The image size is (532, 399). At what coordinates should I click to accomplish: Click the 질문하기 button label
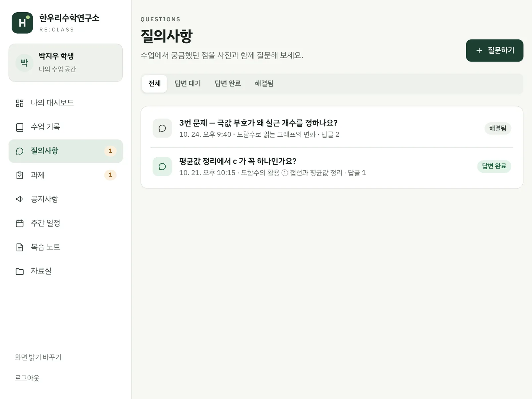point(501,51)
